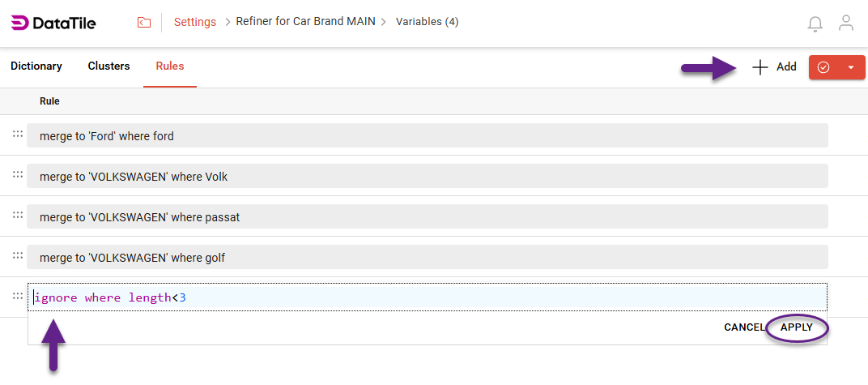The image size is (868, 385).
Task: Switch to the Clusters tab
Action: [x=108, y=66]
